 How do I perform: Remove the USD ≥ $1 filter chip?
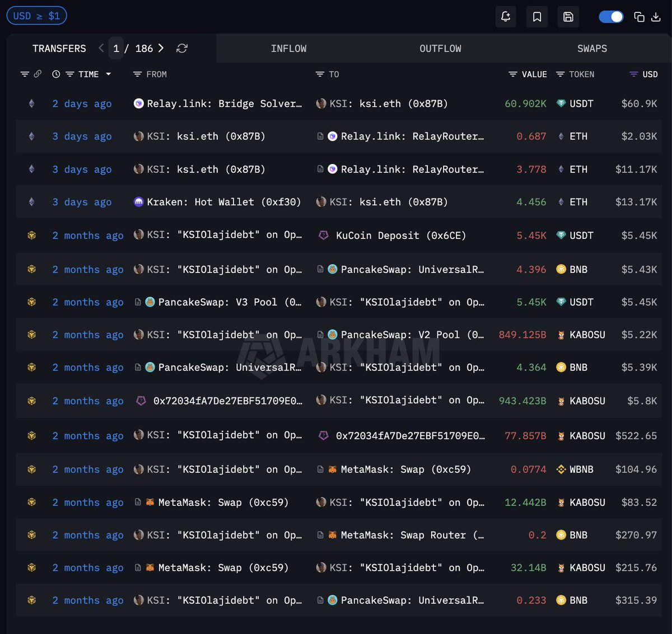(x=36, y=16)
